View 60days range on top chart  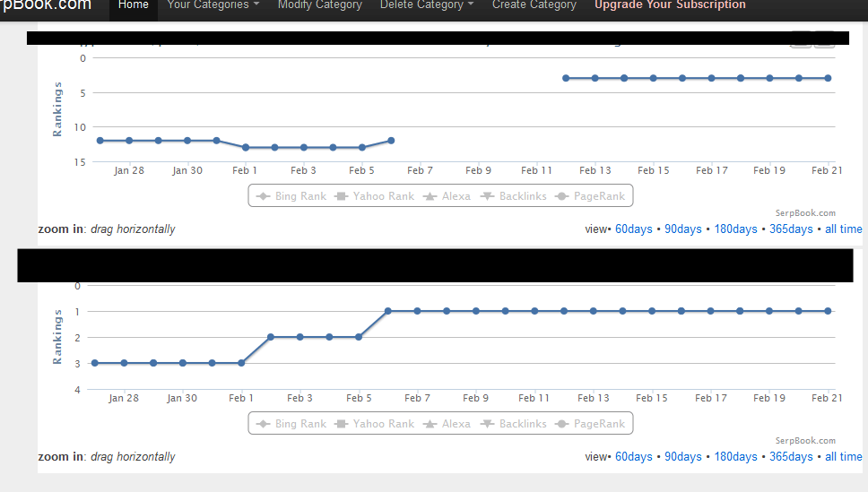[x=634, y=229]
